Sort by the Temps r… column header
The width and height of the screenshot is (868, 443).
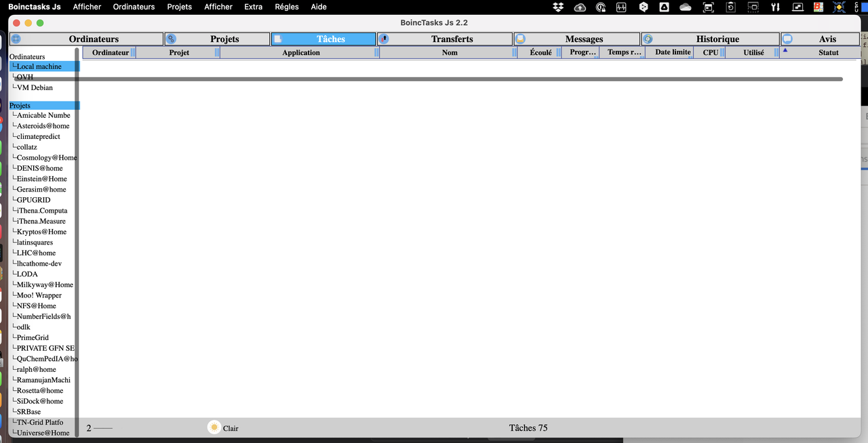(x=623, y=52)
